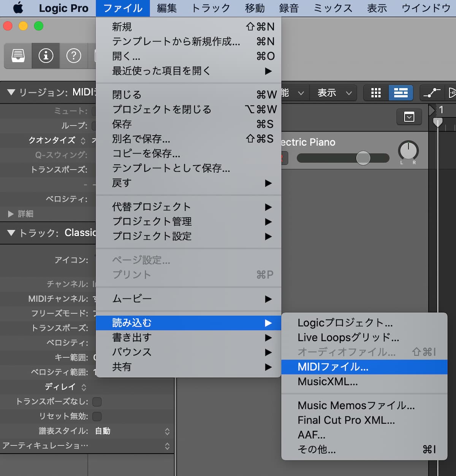Click the Library toolbar icon

coord(18,56)
